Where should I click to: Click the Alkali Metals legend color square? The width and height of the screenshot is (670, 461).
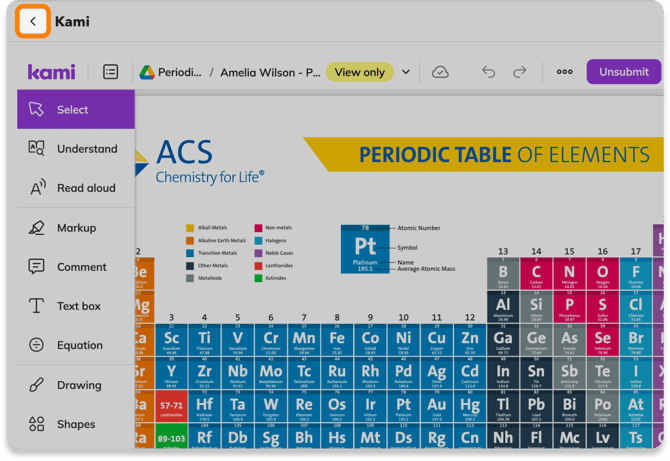(190, 228)
